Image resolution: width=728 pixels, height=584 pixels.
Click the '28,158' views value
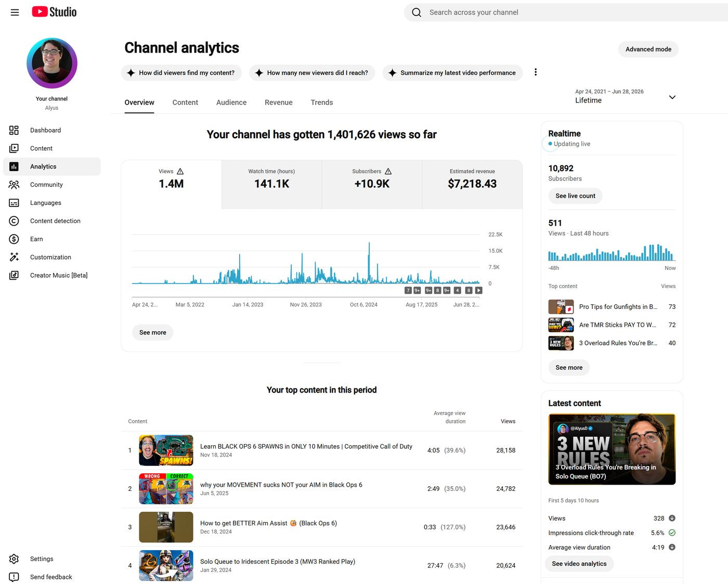(506, 450)
